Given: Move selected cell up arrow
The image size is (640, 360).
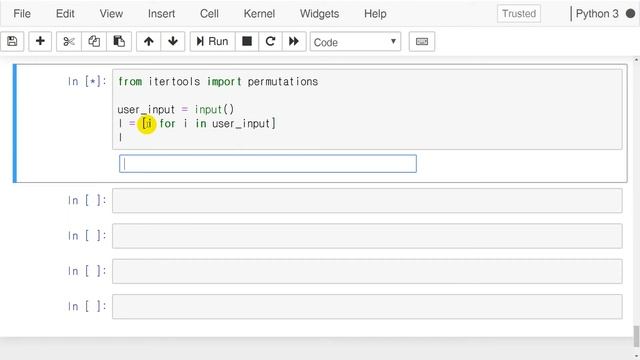Looking at the screenshot, I should (149, 41).
